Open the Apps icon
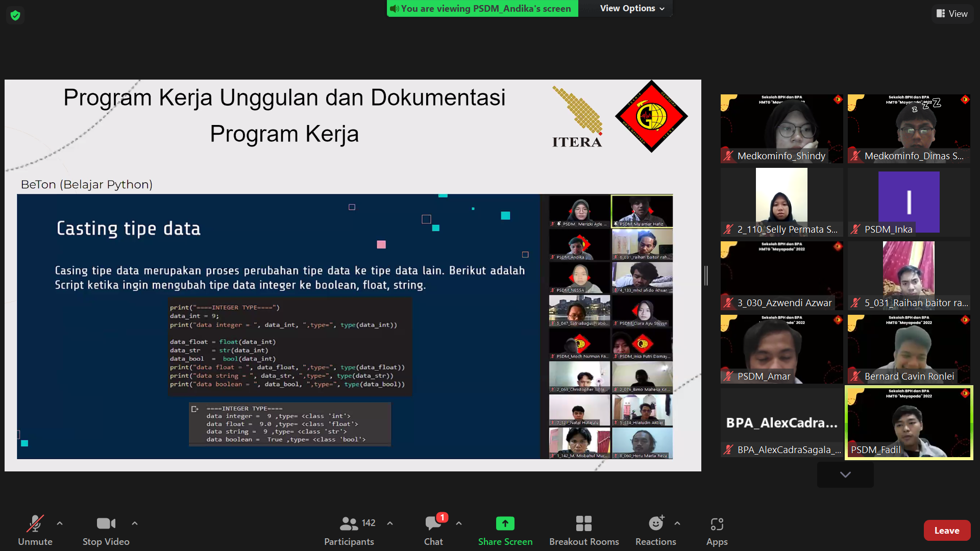 [x=717, y=524]
